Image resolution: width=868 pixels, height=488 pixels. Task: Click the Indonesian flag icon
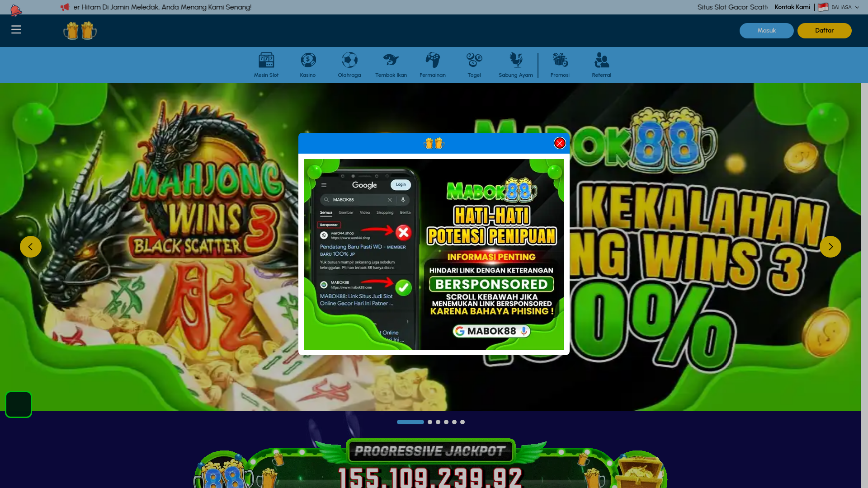(x=823, y=7)
